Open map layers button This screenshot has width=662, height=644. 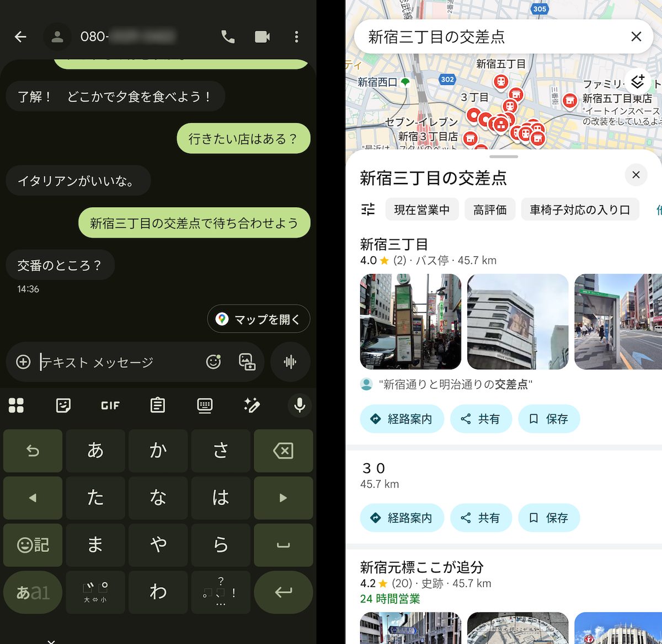click(638, 82)
